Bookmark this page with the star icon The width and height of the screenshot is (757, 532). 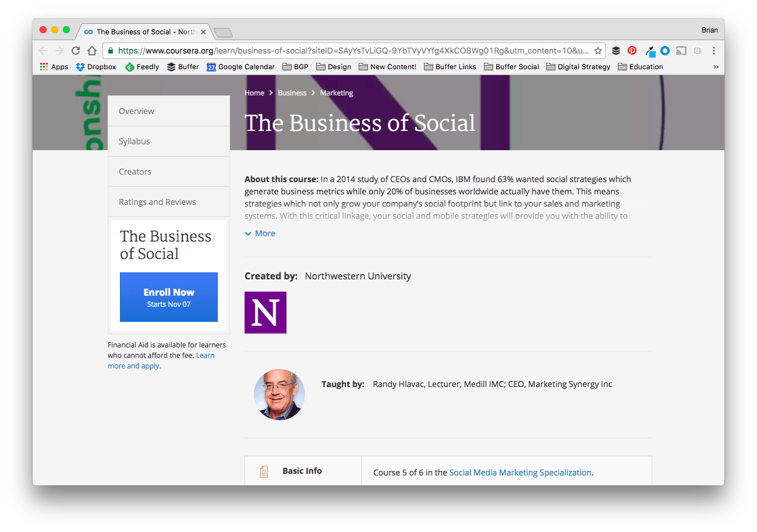pyautogui.click(x=598, y=51)
